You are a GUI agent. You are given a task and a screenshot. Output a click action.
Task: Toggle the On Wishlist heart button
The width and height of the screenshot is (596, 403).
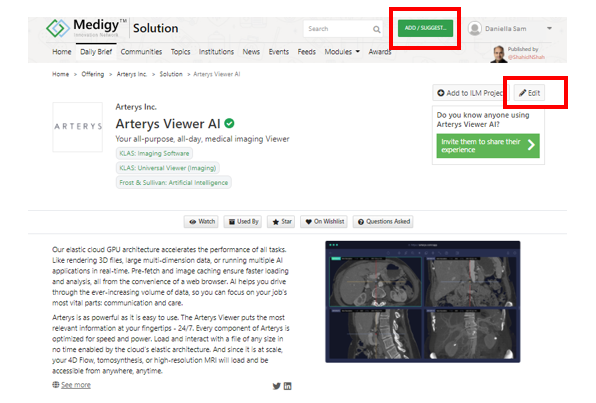coord(325,221)
